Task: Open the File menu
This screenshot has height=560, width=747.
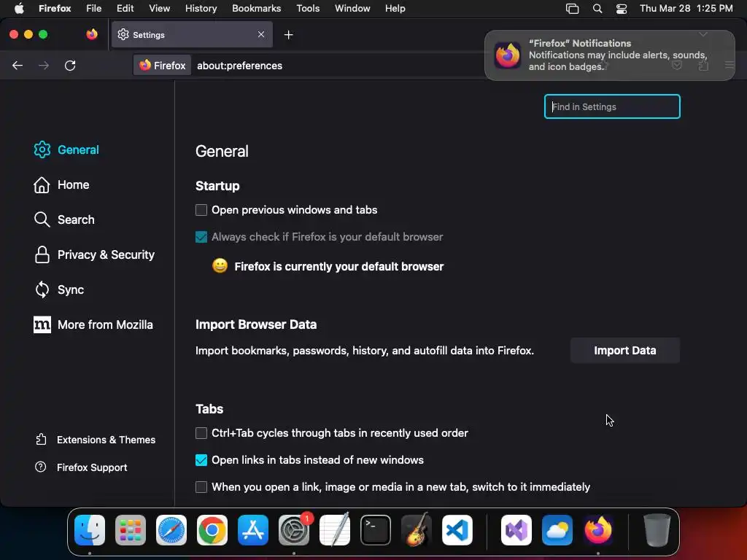Action: pyautogui.click(x=93, y=8)
